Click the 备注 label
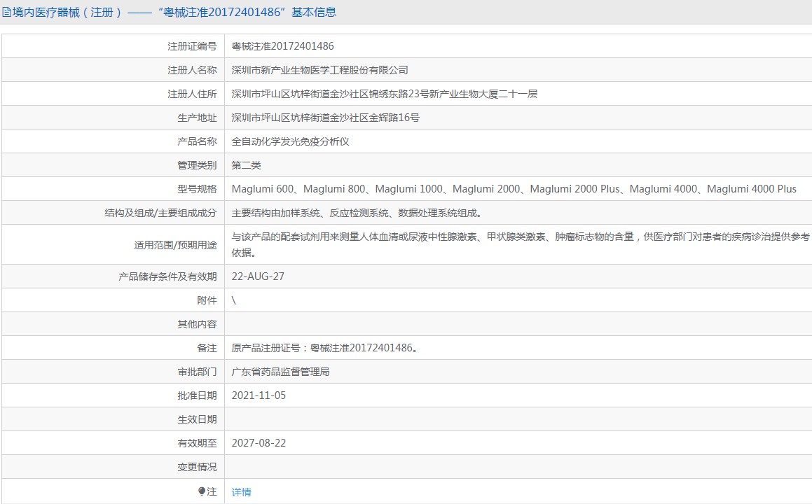Viewport: 812px width, 504px height. [207, 348]
